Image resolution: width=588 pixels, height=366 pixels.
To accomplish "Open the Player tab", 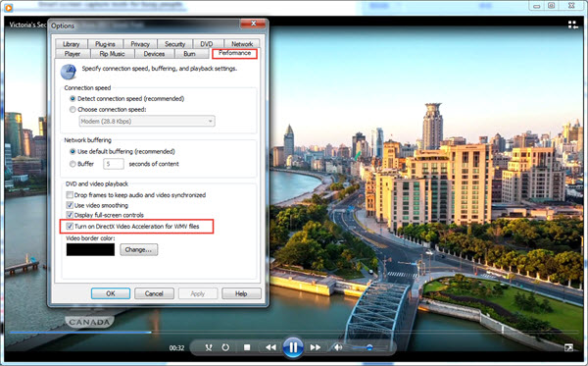I will point(73,54).
